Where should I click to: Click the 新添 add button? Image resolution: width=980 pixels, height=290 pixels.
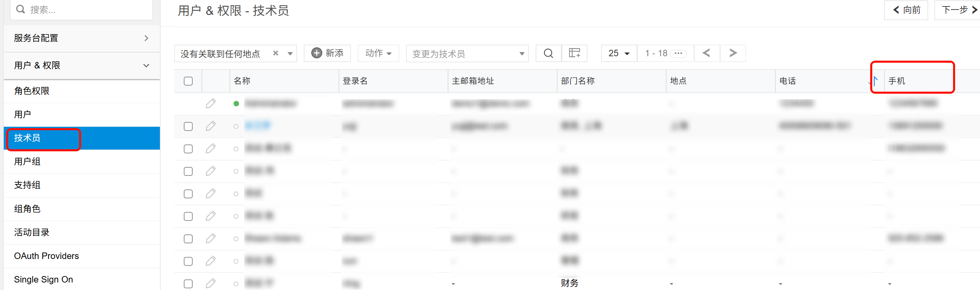(327, 53)
